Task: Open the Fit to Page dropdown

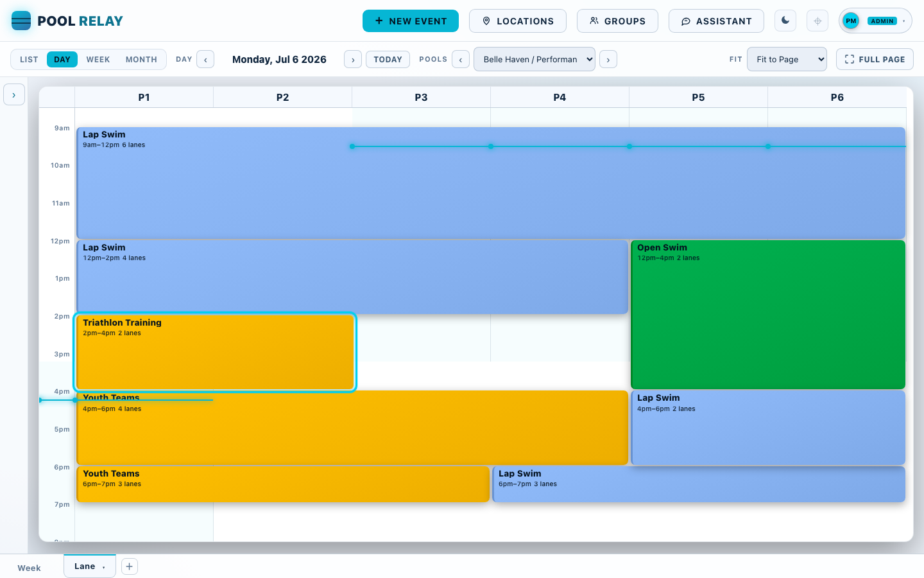Action: tap(787, 59)
